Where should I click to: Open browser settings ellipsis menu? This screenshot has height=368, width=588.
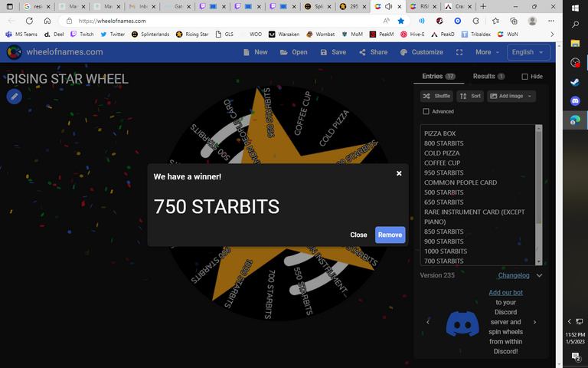point(551,21)
